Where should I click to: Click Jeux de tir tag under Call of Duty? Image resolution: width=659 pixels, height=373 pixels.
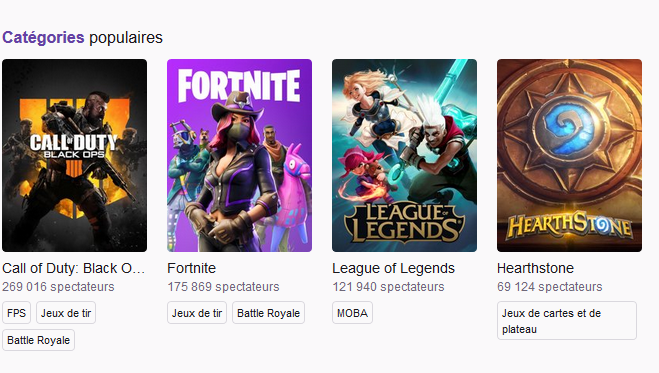pyautogui.click(x=66, y=313)
